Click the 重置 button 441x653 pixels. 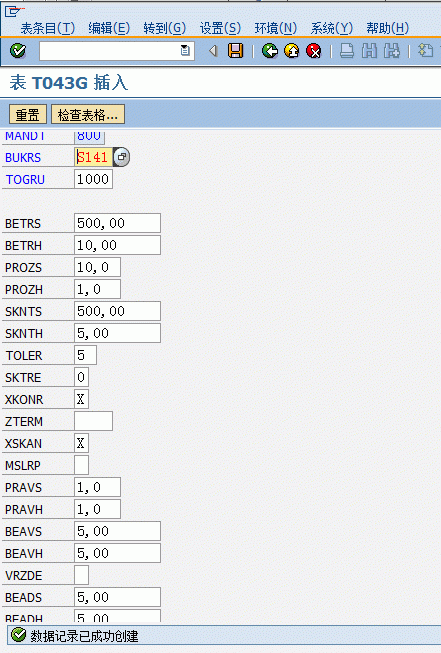coord(27,115)
